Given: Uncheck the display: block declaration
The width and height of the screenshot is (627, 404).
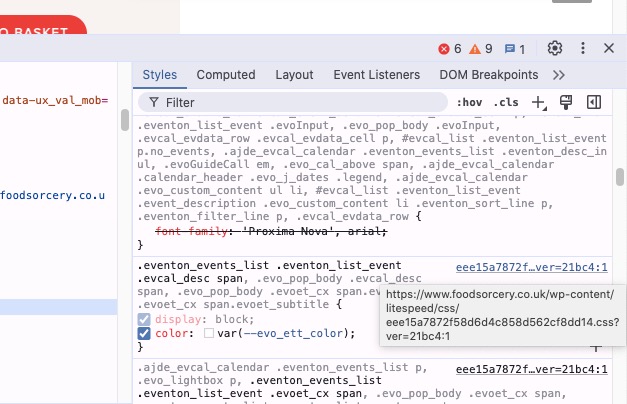Looking at the screenshot, I should (x=144, y=319).
